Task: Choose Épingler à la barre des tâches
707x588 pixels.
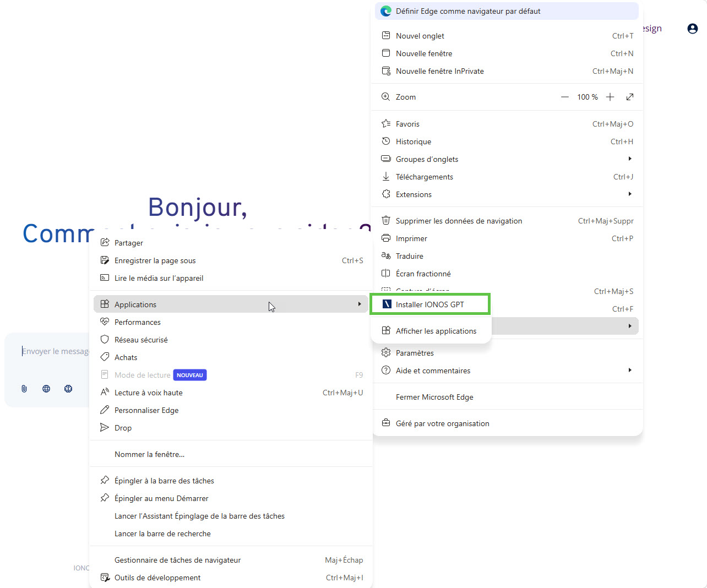Action: point(231,481)
